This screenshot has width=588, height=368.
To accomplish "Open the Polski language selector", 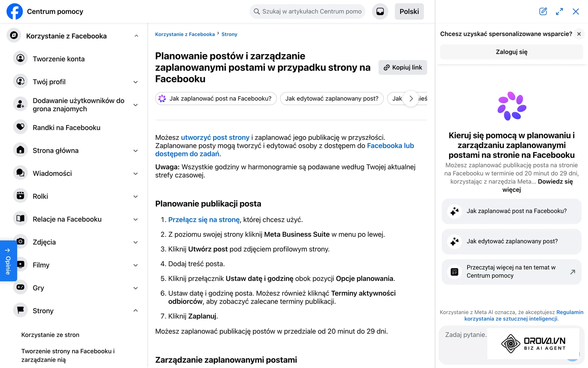I will [x=409, y=11].
